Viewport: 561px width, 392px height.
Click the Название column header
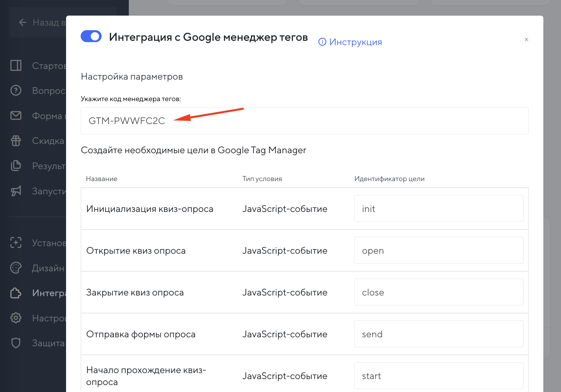(x=102, y=179)
